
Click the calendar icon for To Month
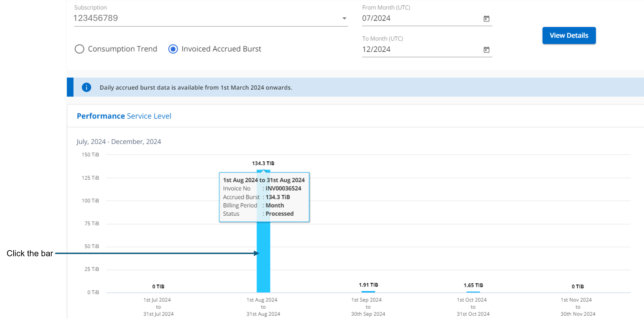click(x=486, y=50)
